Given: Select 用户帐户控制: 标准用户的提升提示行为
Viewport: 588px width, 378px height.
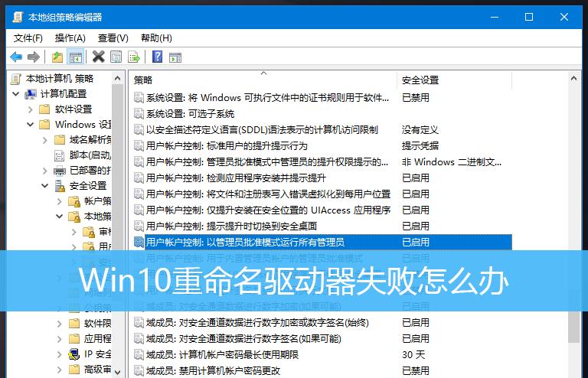Looking at the screenshot, I should pyautogui.click(x=227, y=145).
